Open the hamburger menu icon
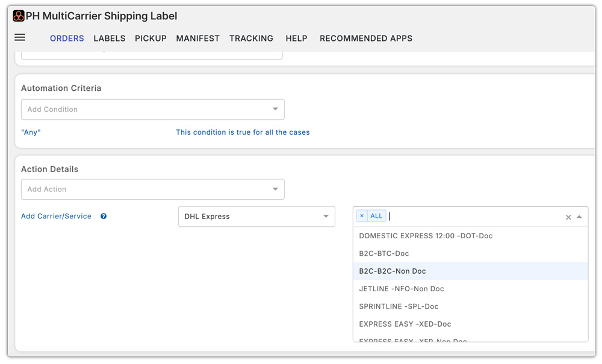The height and width of the screenshot is (364, 602). 20,37
